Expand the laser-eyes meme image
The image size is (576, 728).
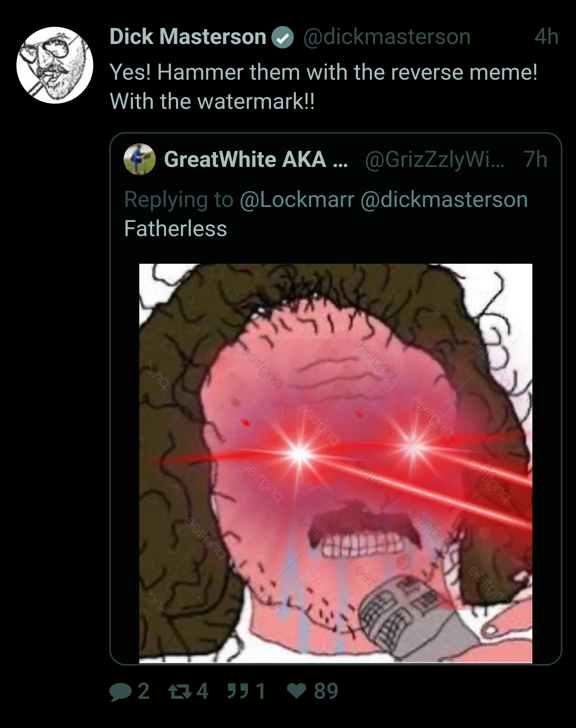pos(336,463)
